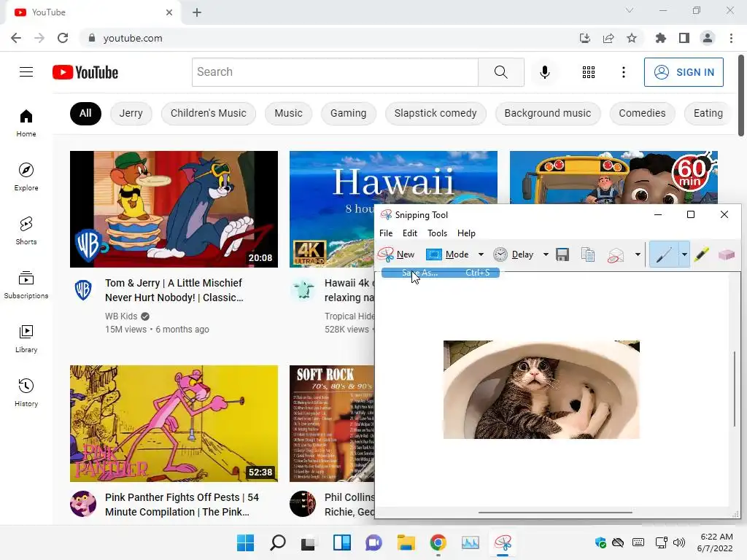
Task: Click the Mode button in Snipping Tool
Action: pyautogui.click(x=448, y=254)
